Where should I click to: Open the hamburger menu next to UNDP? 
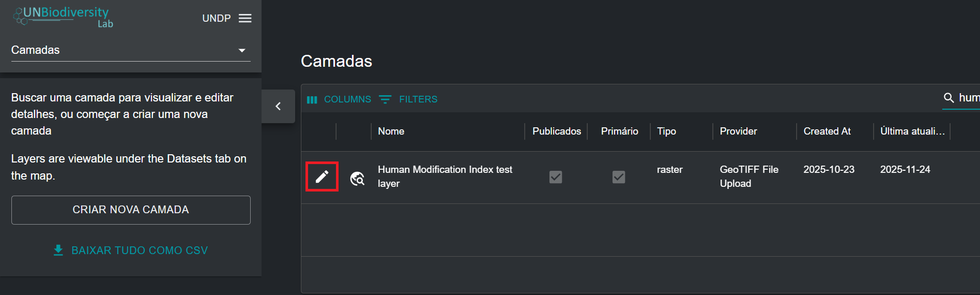[x=245, y=18]
